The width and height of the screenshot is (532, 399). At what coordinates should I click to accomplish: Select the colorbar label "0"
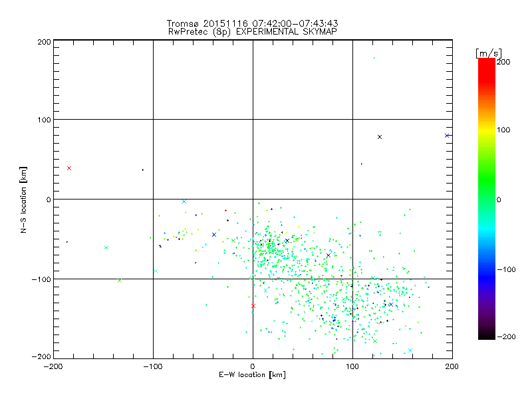(x=499, y=200)
